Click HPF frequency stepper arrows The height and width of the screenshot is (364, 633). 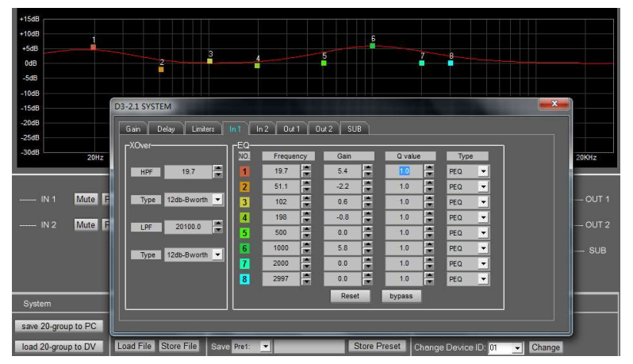218,172
